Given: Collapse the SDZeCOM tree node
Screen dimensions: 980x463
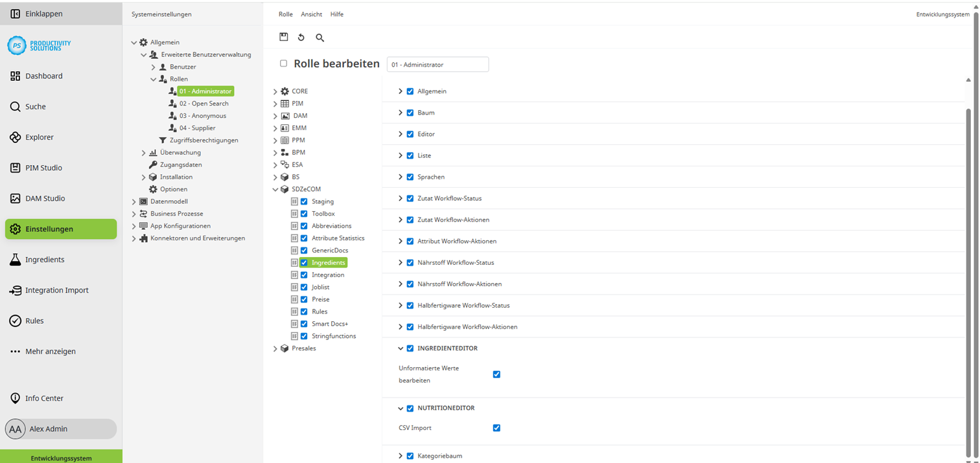Looking at the screenshot, I should coord(275,188).
